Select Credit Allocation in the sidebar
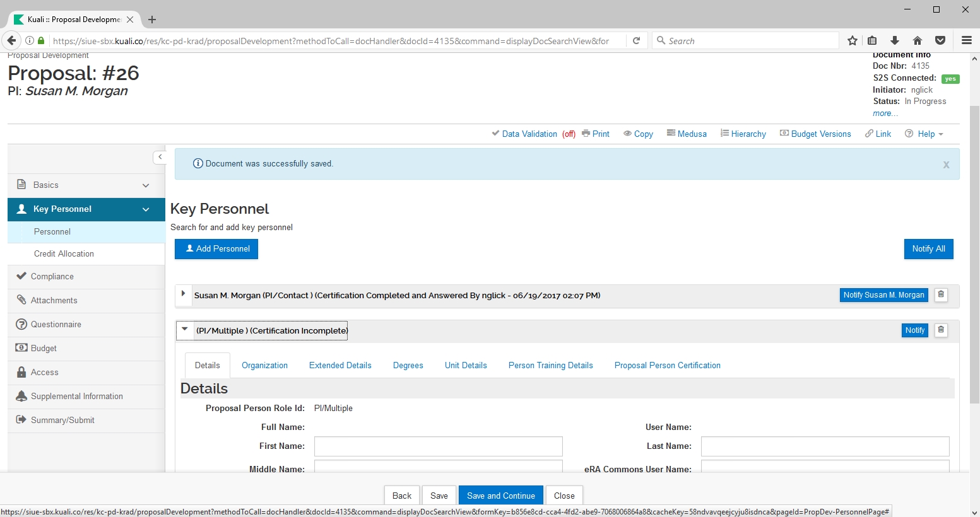 click(64, 254)
